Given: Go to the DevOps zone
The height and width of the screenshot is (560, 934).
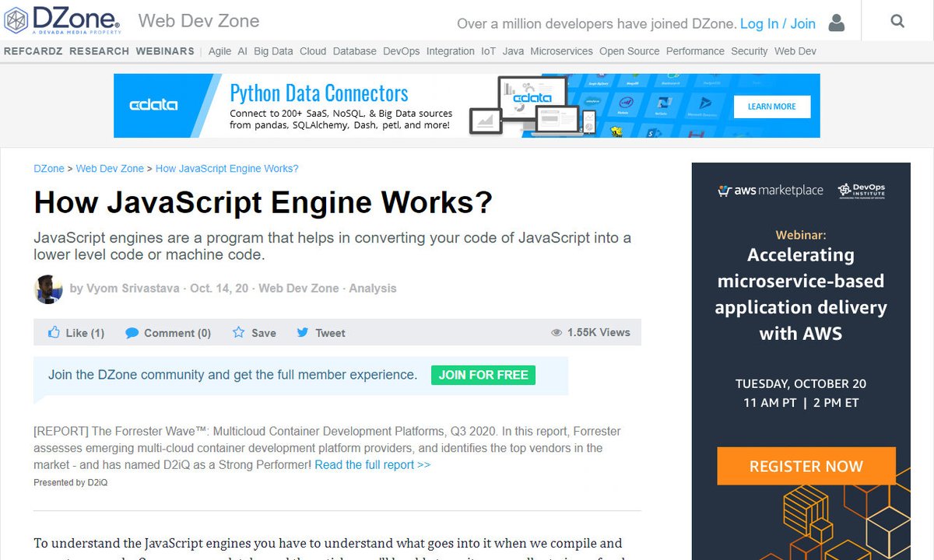Looking at the screenshot, I should [x=401, y=51].
